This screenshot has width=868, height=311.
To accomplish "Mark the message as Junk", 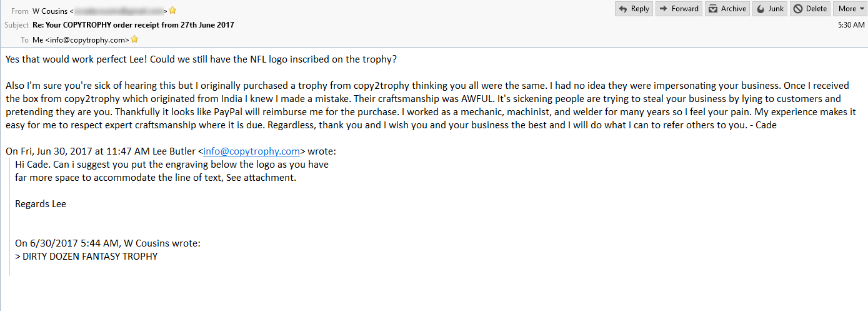I will click(x=770, y=9).
